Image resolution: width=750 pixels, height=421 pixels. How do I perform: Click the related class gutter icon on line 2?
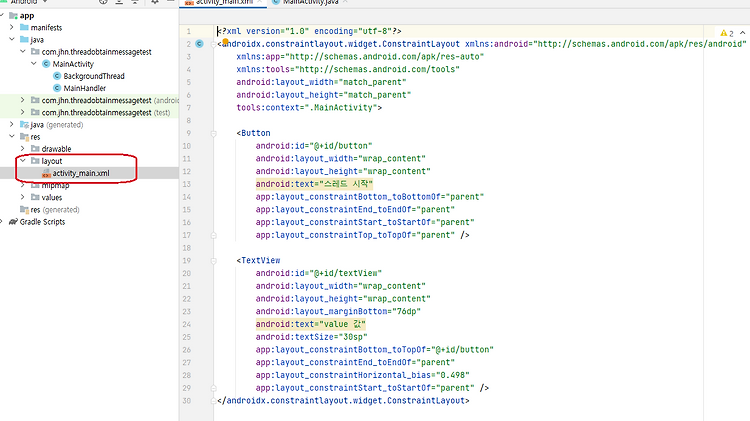coord(199,44)
